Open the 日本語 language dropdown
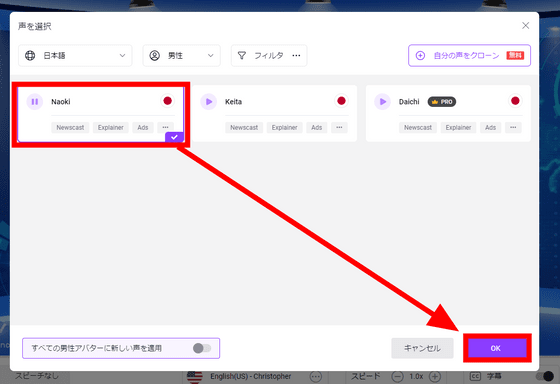 point(75,56)
